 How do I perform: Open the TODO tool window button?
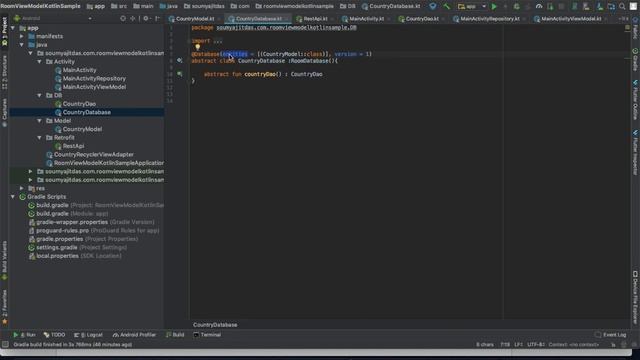click(54, 335)
